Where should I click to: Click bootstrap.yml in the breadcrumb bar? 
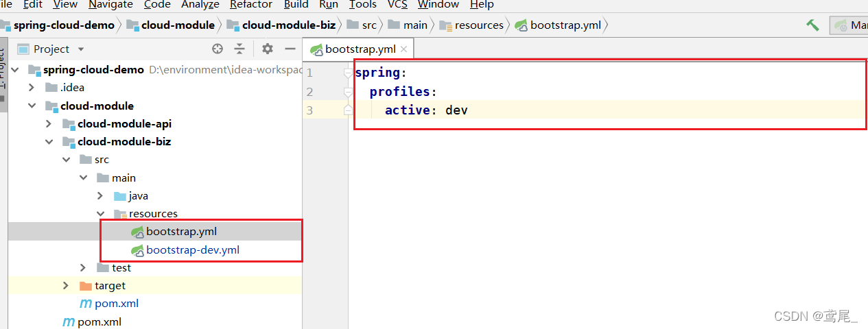(x=566, y=25)
